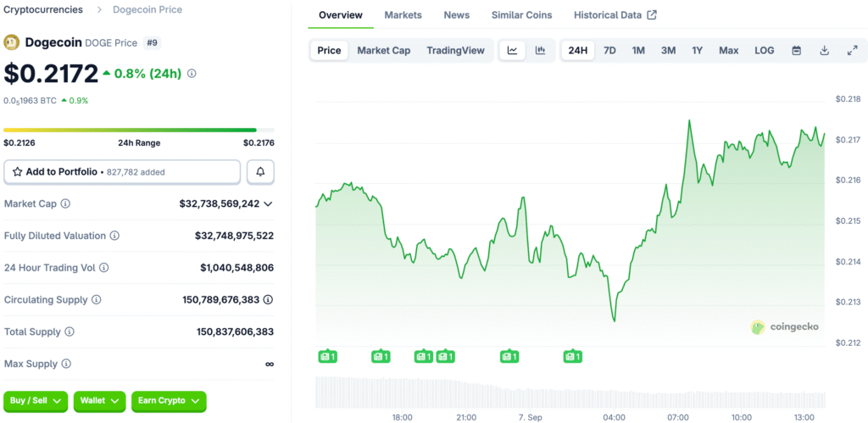Viewport: 868px width, 423px height.
Task: Open the calendar date range picker
Action: coord(797,50)
